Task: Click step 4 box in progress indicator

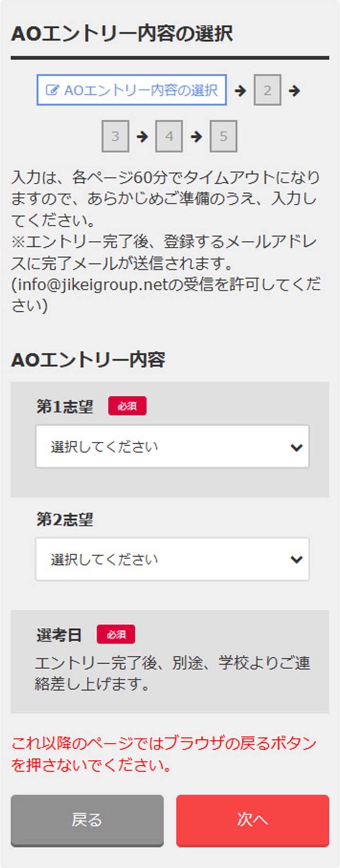Action: click(169, 136)
